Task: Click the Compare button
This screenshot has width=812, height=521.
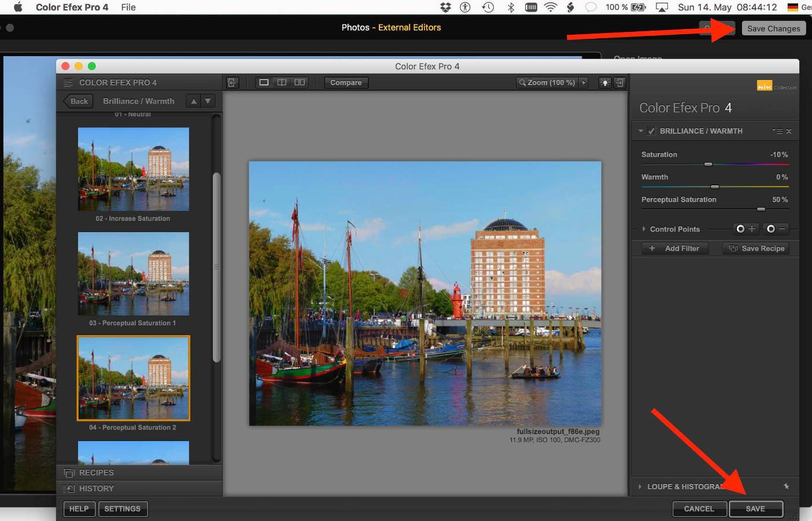Action: pos(346,83)
